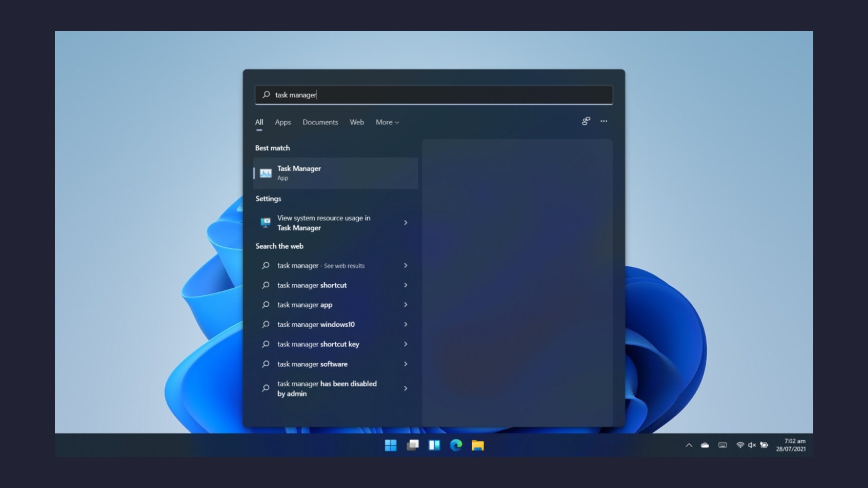Select 'task manager shortcut key' web suggestion

point(335,344)
